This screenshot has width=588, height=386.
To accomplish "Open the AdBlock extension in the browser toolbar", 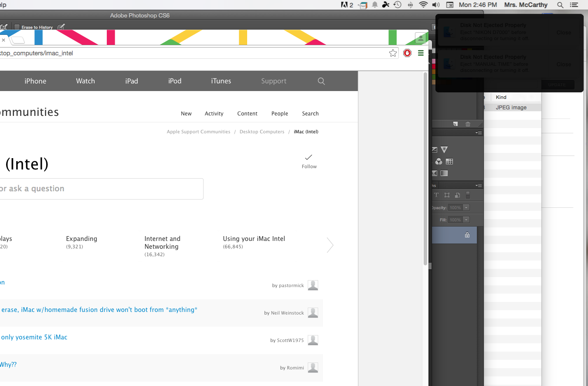I will pyautogui.click(x=407, y=53).
